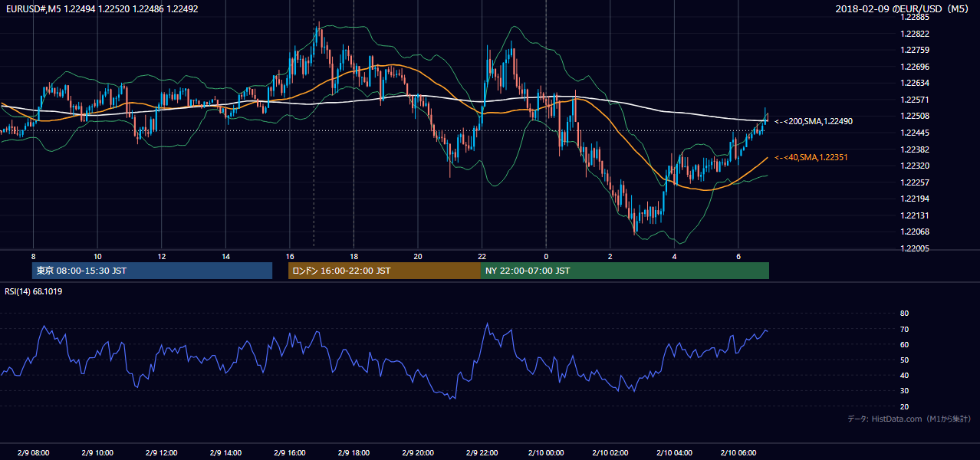The height and width of the screenshot is (460, 980).
Task: Click hour marker 18 under price chart
Action: (354, 256)
